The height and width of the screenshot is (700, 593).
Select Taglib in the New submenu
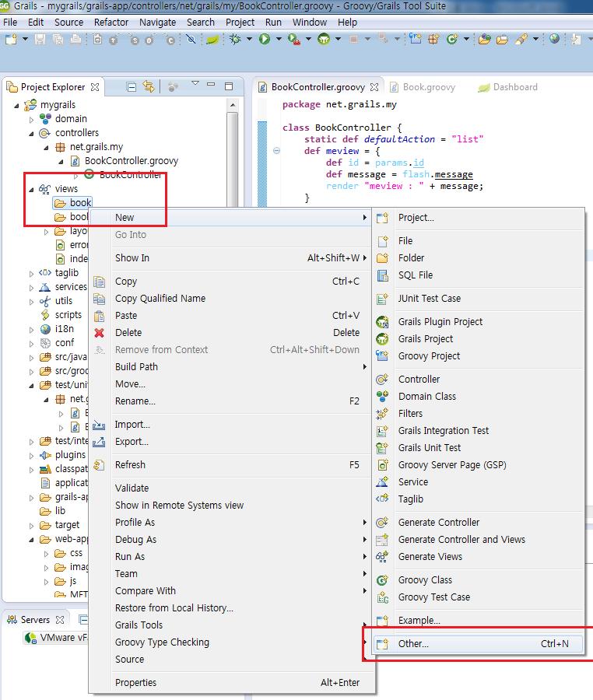point(479,499)
